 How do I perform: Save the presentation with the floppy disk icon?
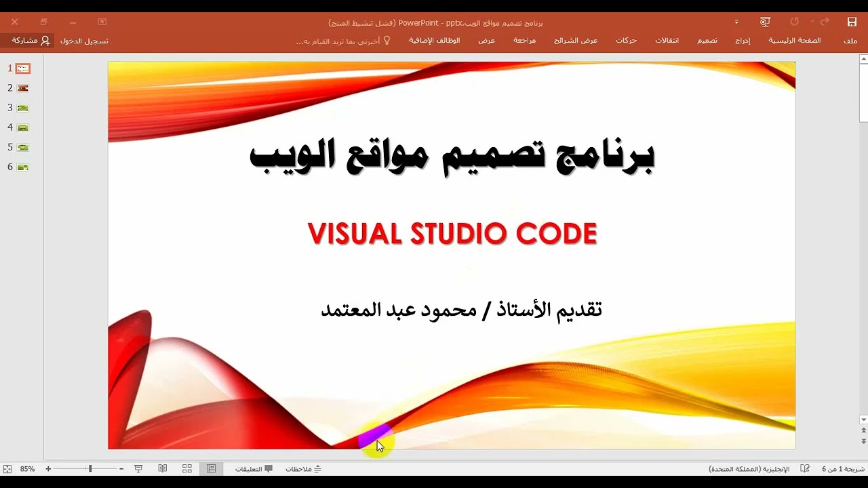(x=852, y=22)
